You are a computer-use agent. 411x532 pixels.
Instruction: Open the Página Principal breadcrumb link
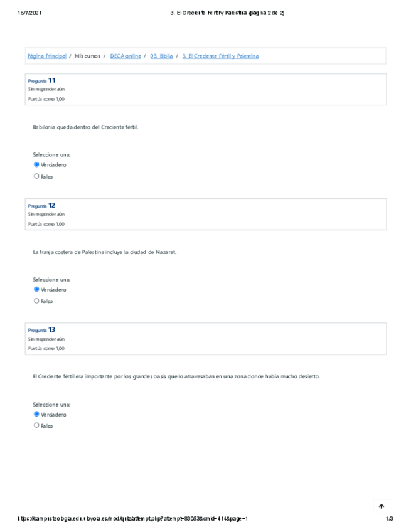pyautogui.click(x=47, y=56)
